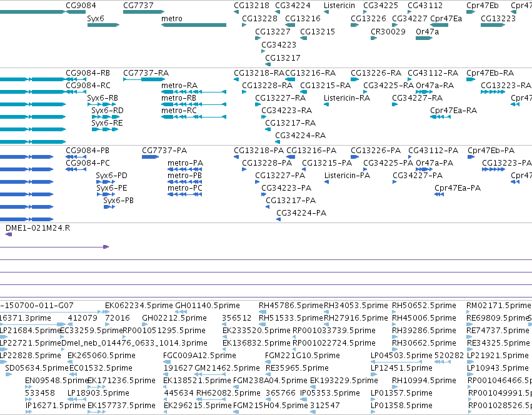Image resolution: width=532 pixels, height=415 pixels.
Task: Select the CG9084-PC protein label
Action: (88, 163)
